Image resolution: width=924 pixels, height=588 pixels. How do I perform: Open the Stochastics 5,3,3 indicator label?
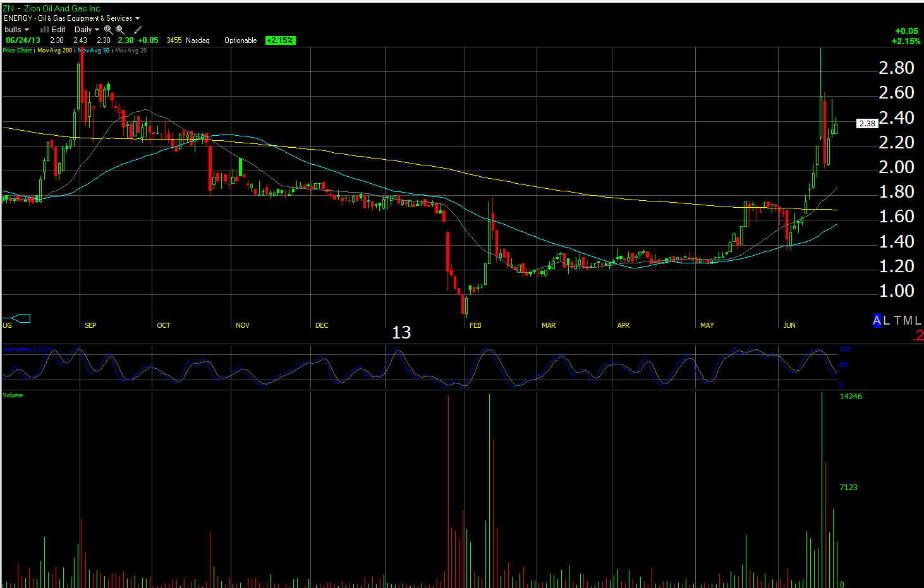[24, 349]
